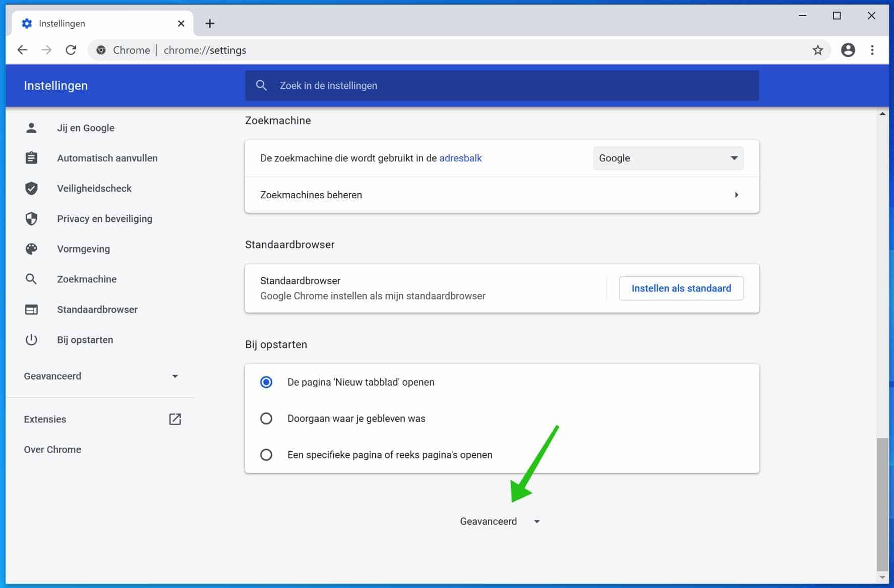Expand Zoekmachines beheren row arrow
The image size is (894, 588).
click(x=737, y=195)
